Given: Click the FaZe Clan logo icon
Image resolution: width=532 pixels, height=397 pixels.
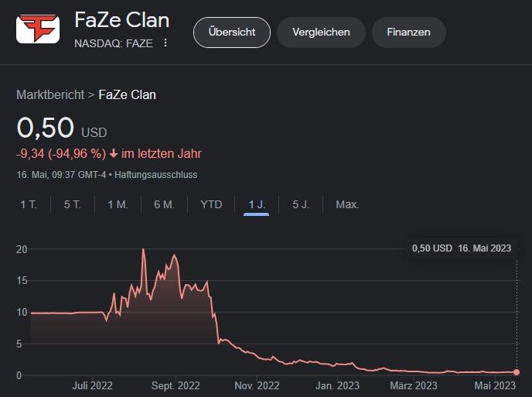Looking at the screenshot, I should tap(38, 29).
